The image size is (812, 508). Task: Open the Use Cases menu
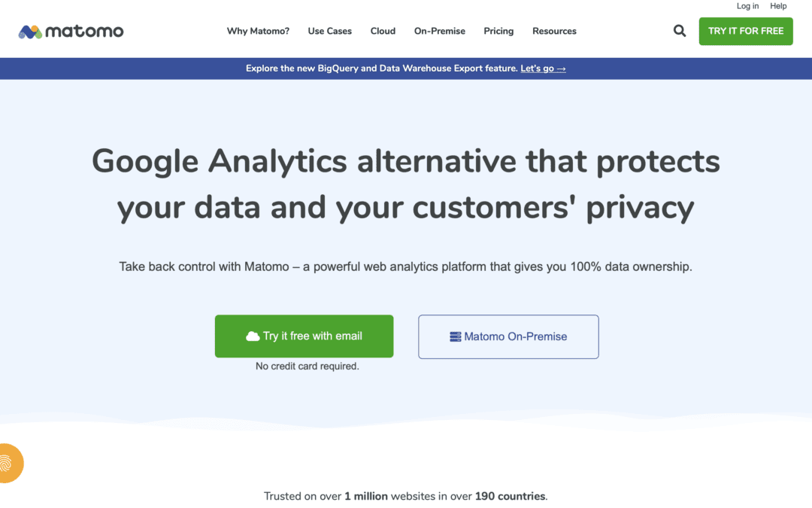tap(330, 31)
